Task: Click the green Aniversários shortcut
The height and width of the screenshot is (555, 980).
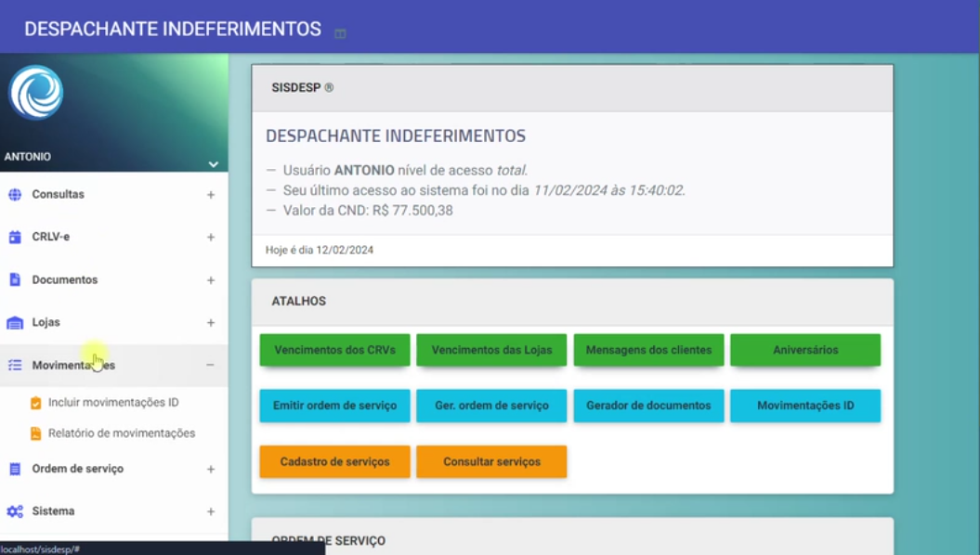Action: (805, 351)
